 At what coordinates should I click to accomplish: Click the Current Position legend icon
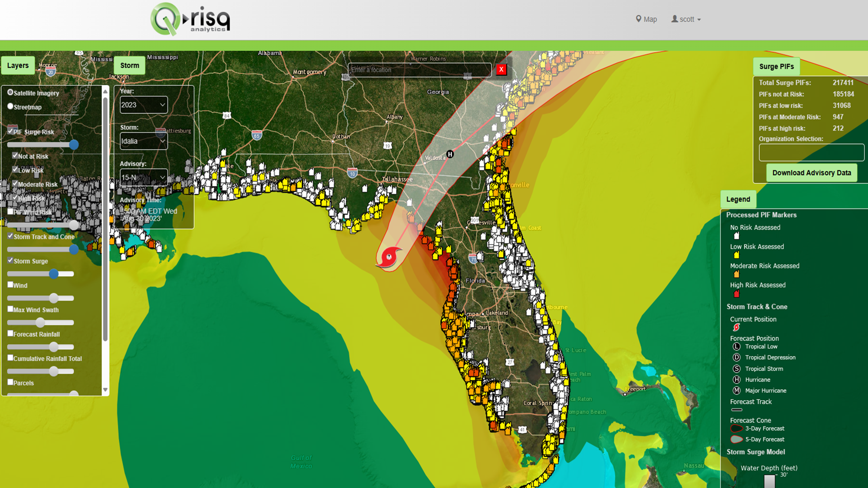[x=736, y=327]
